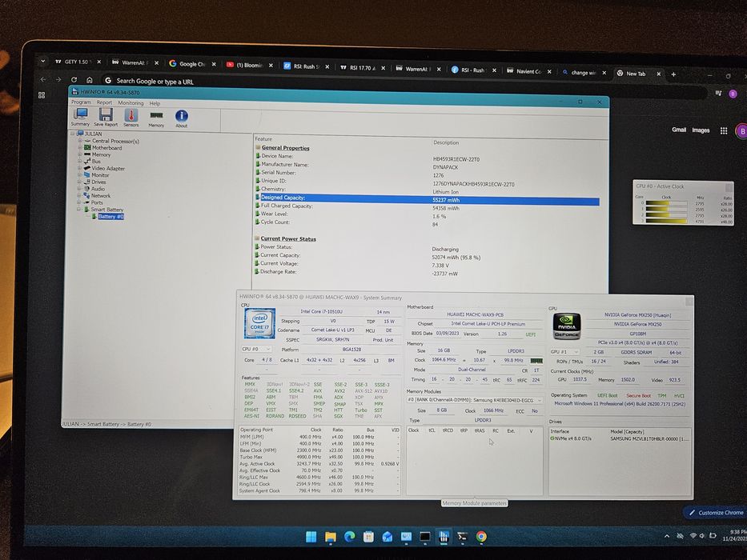Image resolution: width=747 pixels, height=560 pixels.
Task: Open the HWiNFO taskbar icon
Action: (444, 537)
